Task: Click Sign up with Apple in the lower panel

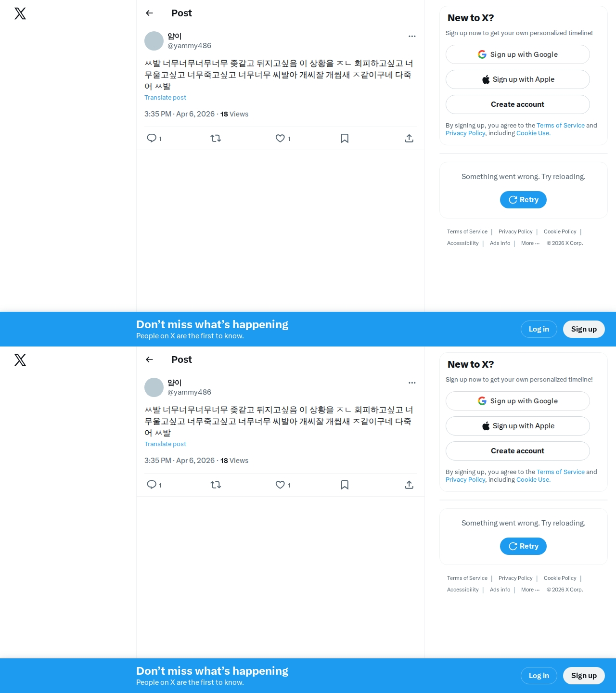Action: point(518,426)
